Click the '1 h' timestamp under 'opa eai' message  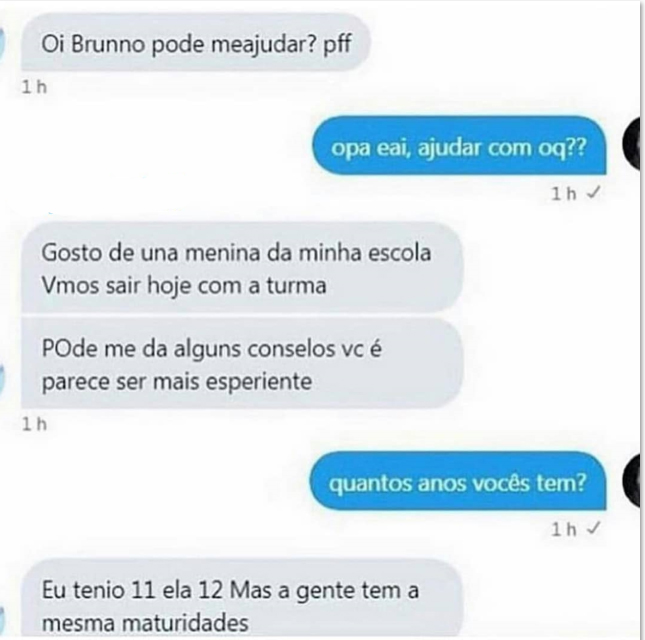click(x=564, y=193)
